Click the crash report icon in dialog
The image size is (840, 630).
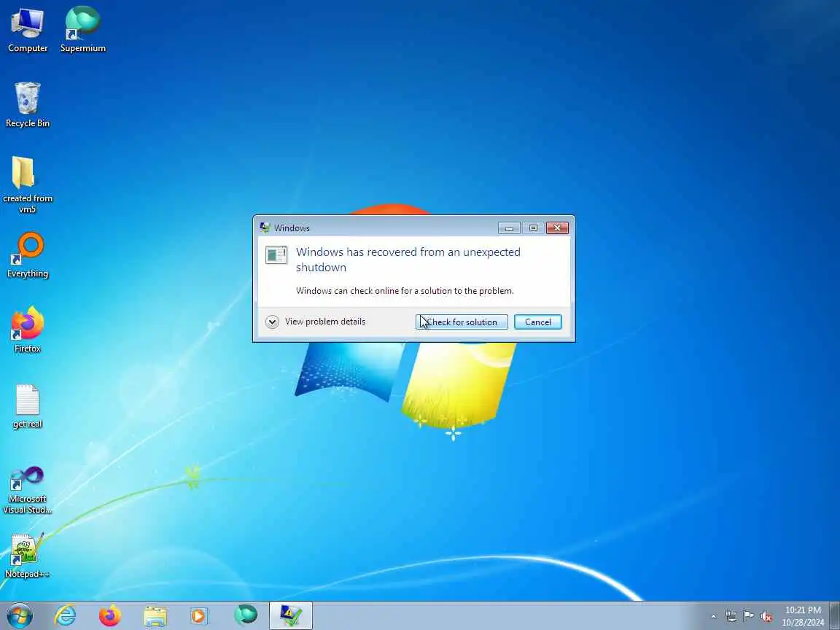tap(276, 254)
